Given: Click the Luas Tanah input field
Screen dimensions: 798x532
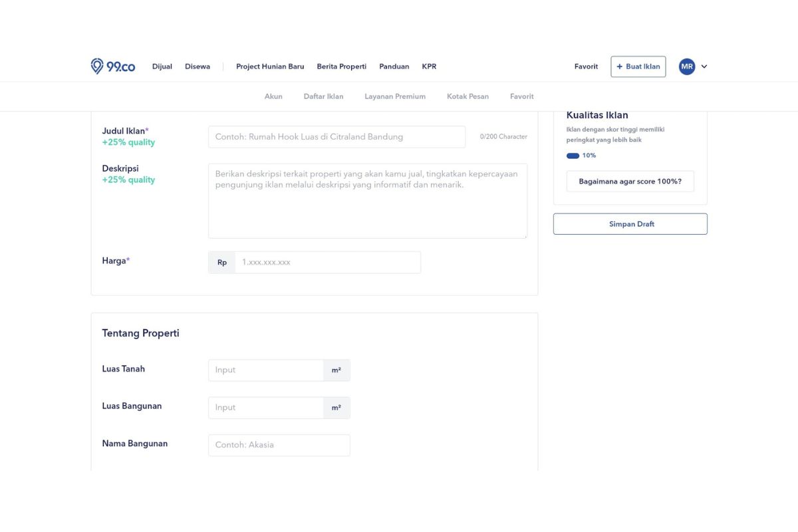Looking at the screenshot, I should point(266,370).
